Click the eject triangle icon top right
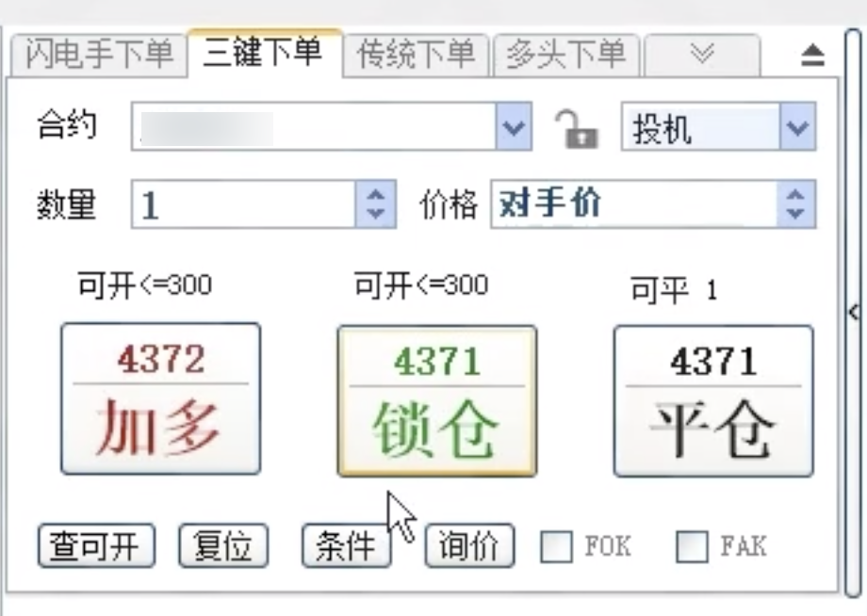 (811, 54)
